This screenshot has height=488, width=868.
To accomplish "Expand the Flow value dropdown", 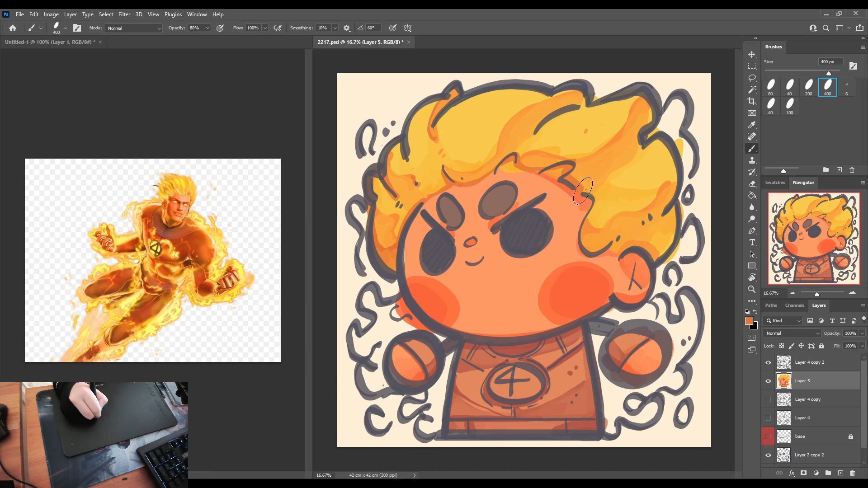I will pyautogui.click(x=265, y=28).
